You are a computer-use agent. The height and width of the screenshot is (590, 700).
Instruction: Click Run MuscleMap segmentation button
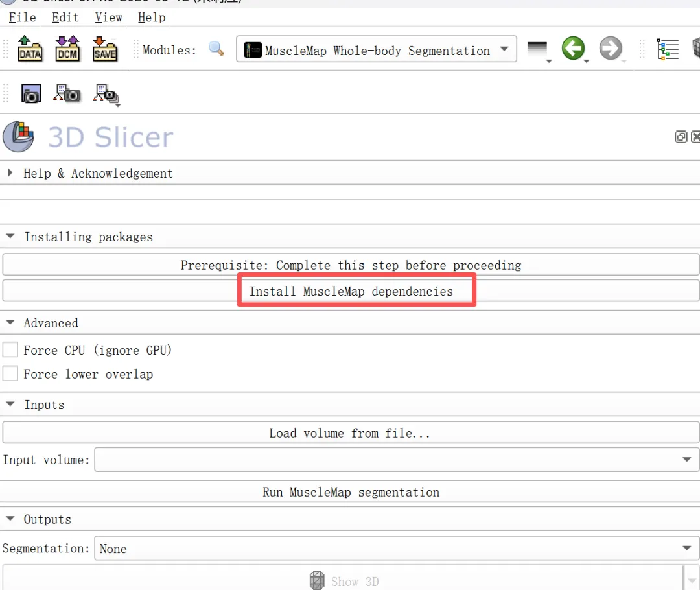coord(351,492)
